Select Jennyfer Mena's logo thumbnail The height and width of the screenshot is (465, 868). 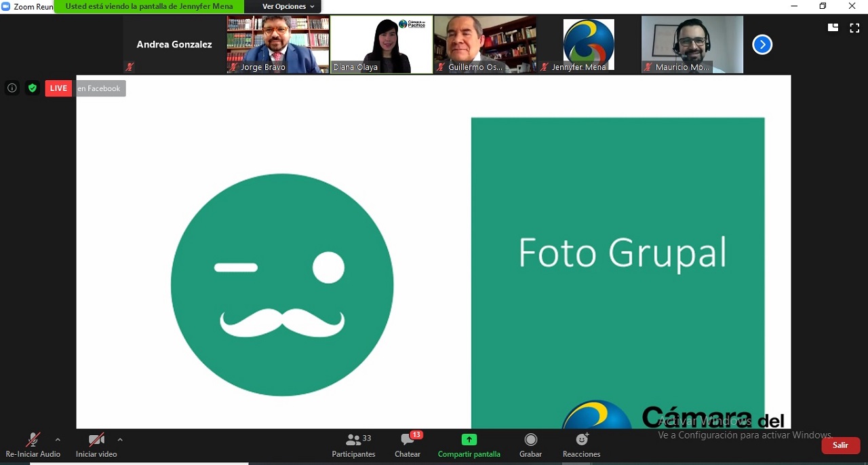pyautogui.click(x=589, y=45)
